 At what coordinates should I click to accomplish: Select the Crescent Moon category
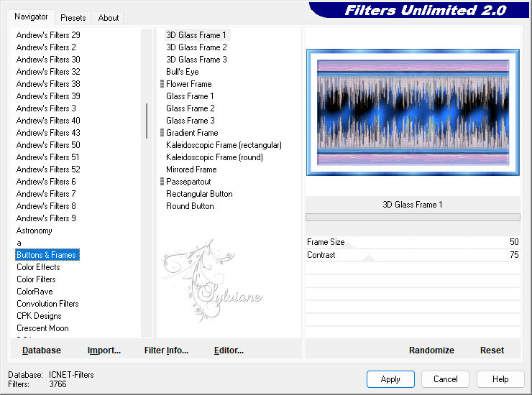click(x=42, y=328)
